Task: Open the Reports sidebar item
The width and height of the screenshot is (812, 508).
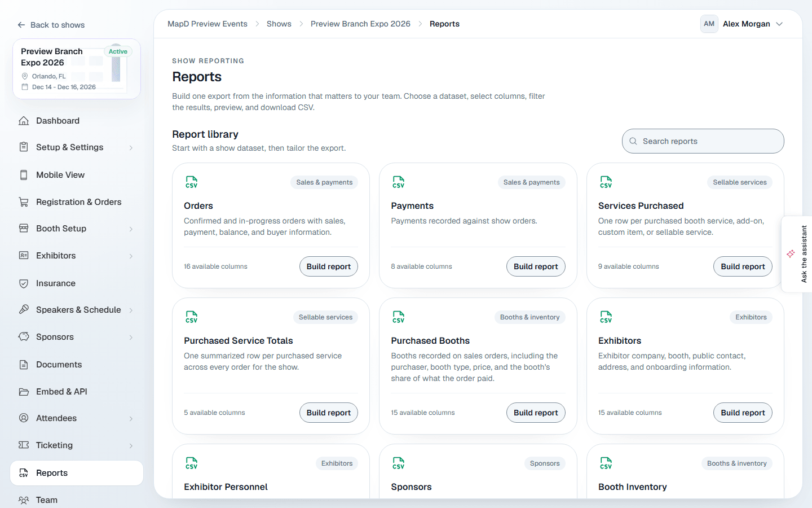Action: pyautogui.click(x=77, y=473)
